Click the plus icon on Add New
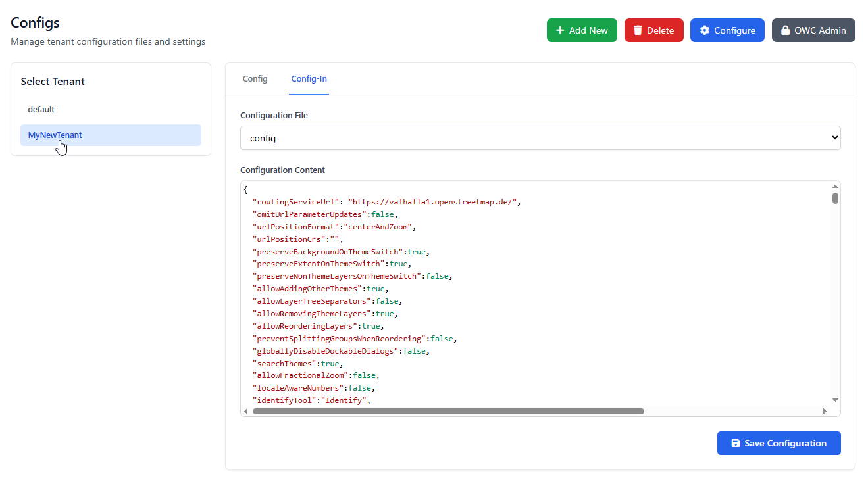The height and width of the screenshot is (478, 868). [560, 30]
